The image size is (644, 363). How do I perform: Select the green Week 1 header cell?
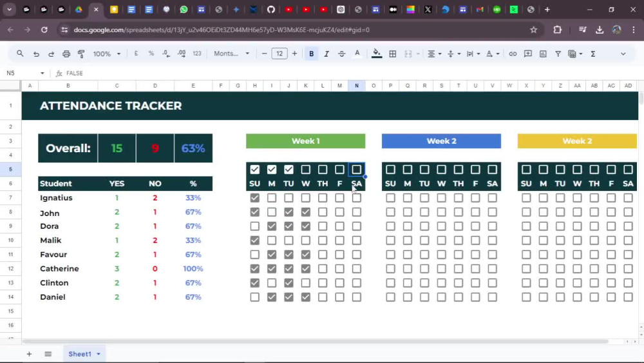point(305,141)
